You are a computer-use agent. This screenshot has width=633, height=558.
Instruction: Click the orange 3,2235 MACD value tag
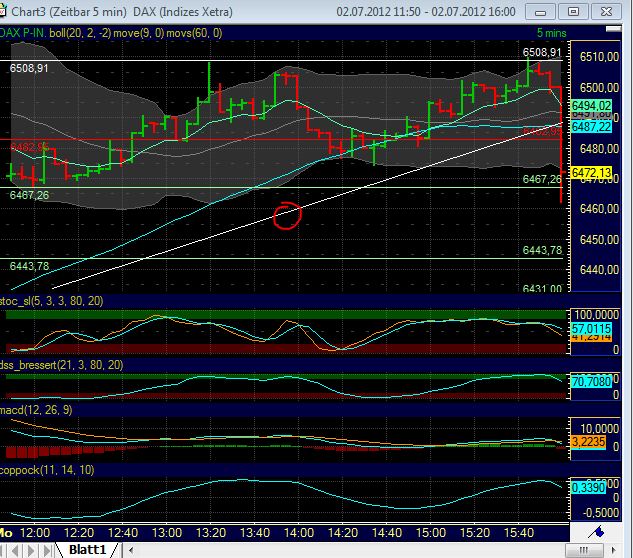588,441
